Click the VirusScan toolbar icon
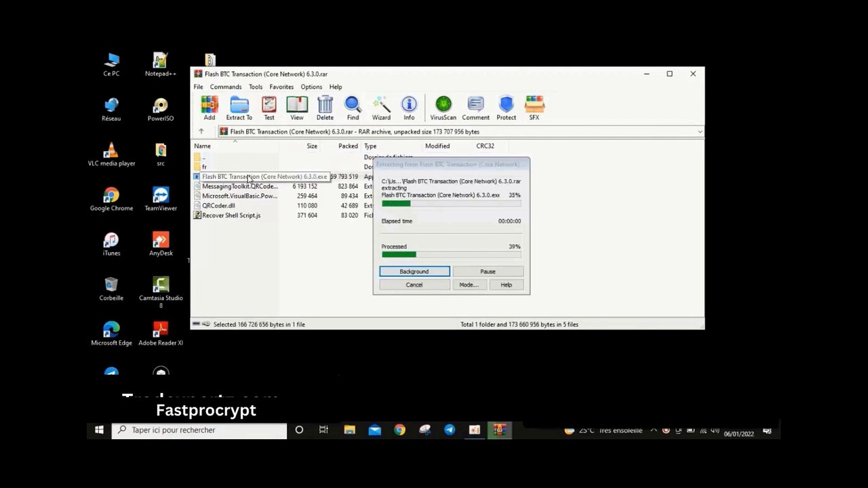The height and width of the screenshot is (488, 868). click(x=443, y=108)
